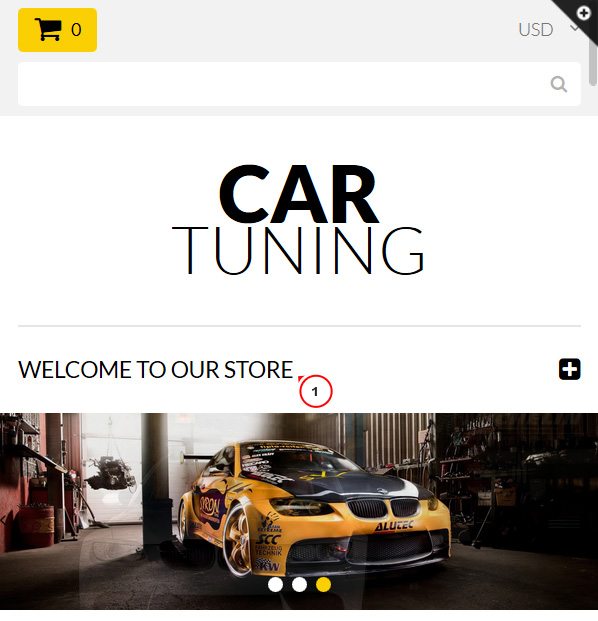Click the bold CAR word in the logo
This screenshot has height=621, width=598.
click(x=299, y=194)
